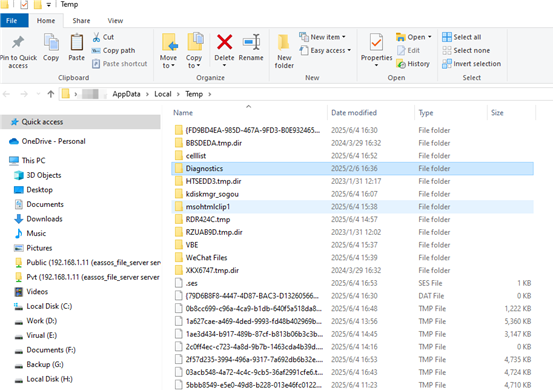This screenshot has width=553, height=390.
Task: Click Local in the address path
Action: [x=163, y=94]
